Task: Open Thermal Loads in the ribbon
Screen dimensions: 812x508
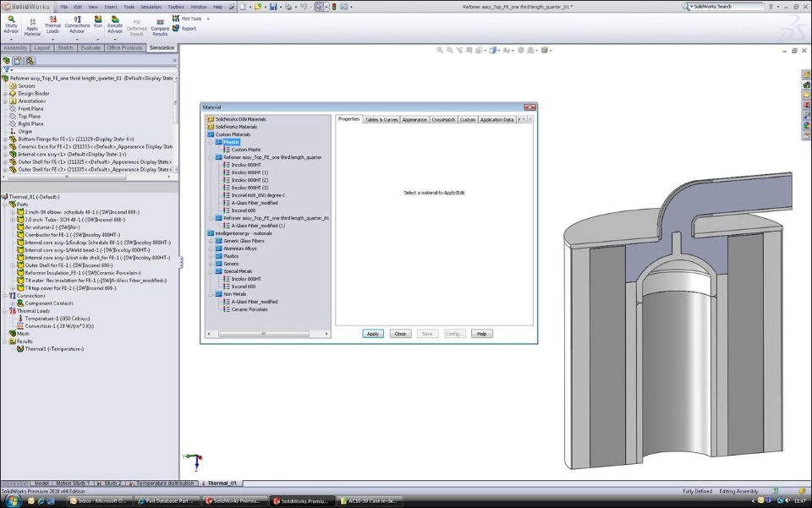Action: pyautogui.click(x=52, y=25)
